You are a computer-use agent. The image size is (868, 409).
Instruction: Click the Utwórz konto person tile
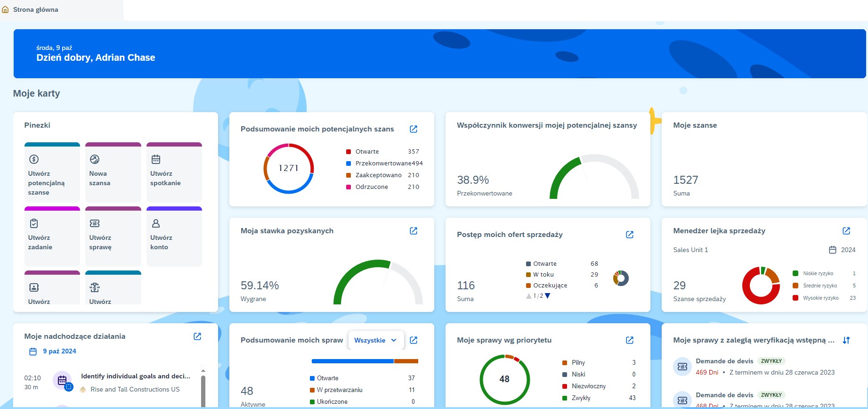[174, 237]
